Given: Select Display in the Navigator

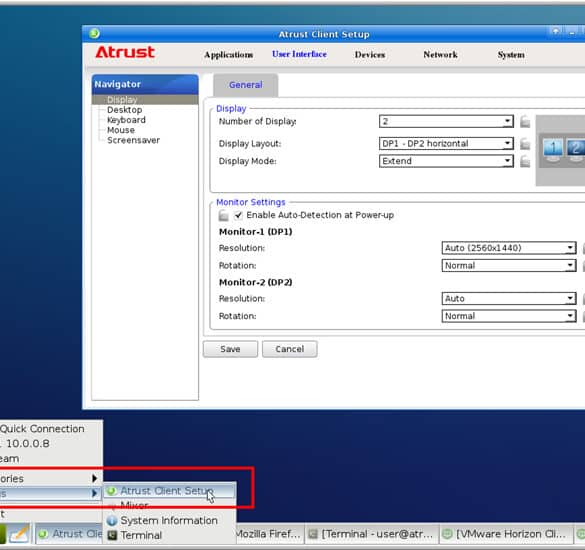Looking at the screenshot, I should point(145,100).
